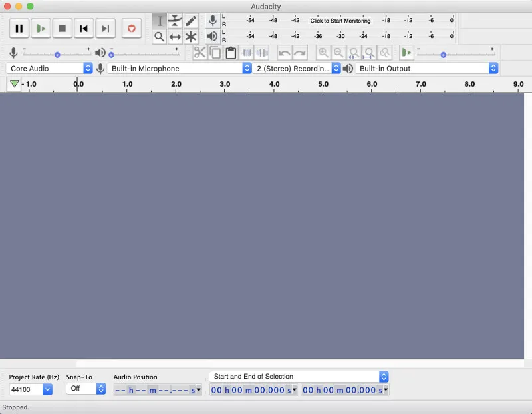Click the timeline at the 5.0 mark

(323, 84)
